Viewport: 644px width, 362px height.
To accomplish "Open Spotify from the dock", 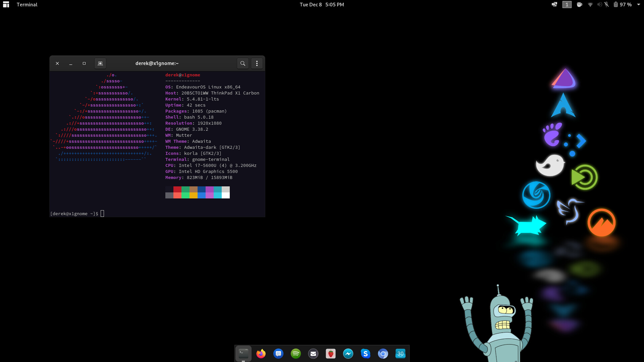I will pos(296,354).
